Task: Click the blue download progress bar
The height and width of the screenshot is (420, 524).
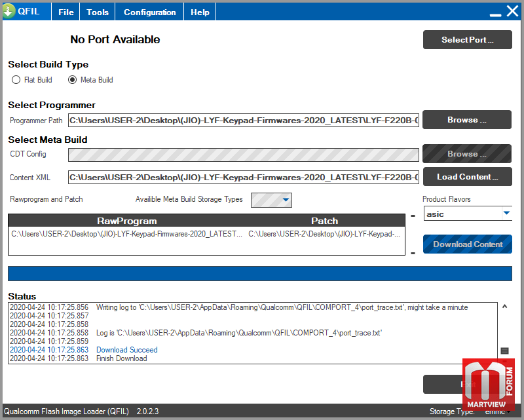Action: [260, 273]
